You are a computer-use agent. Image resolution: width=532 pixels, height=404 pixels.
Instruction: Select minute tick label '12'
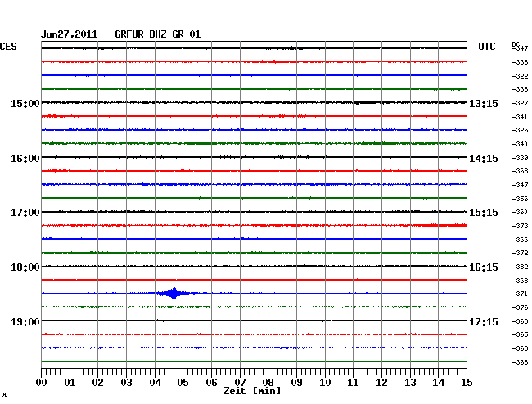(x=381, y=383)
